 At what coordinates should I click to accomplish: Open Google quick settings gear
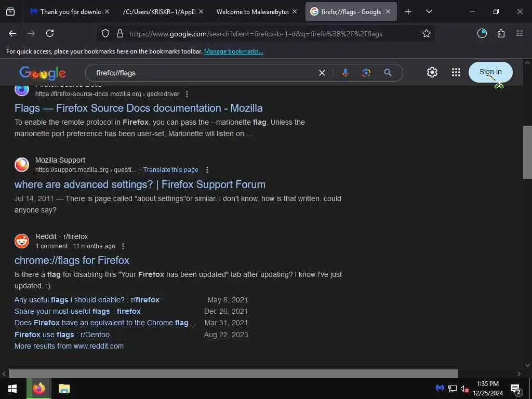pyautogui.click(x=432, y=72)
